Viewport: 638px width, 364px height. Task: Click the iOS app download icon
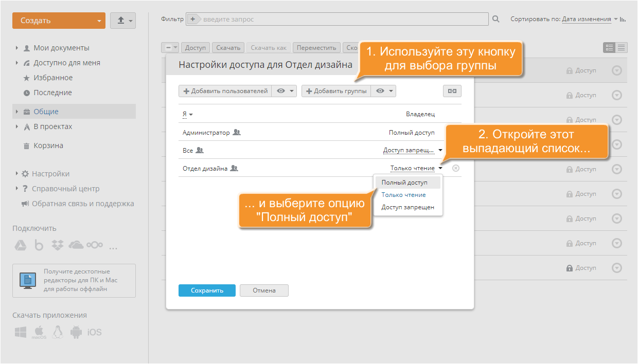tap(95, 332)
